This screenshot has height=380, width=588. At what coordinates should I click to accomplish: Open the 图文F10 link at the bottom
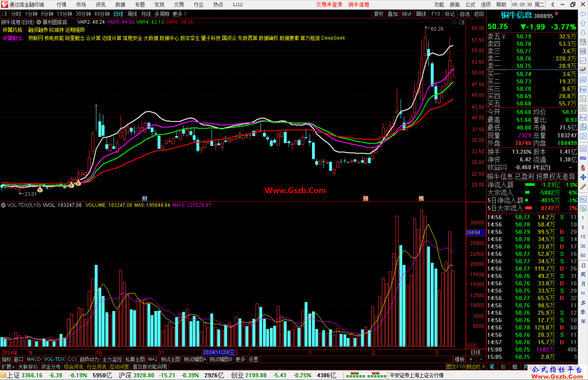click(456, 367)
